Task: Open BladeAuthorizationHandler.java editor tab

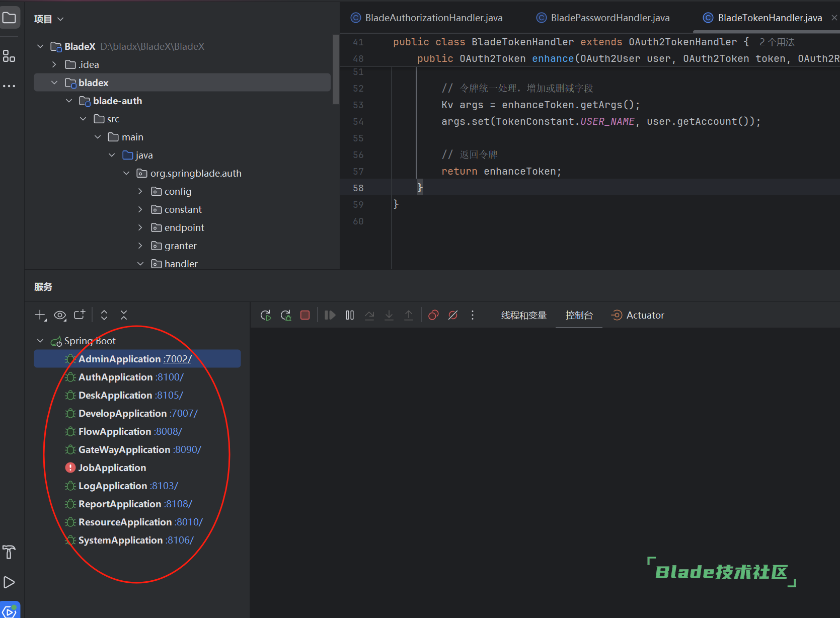Action: 427,18
